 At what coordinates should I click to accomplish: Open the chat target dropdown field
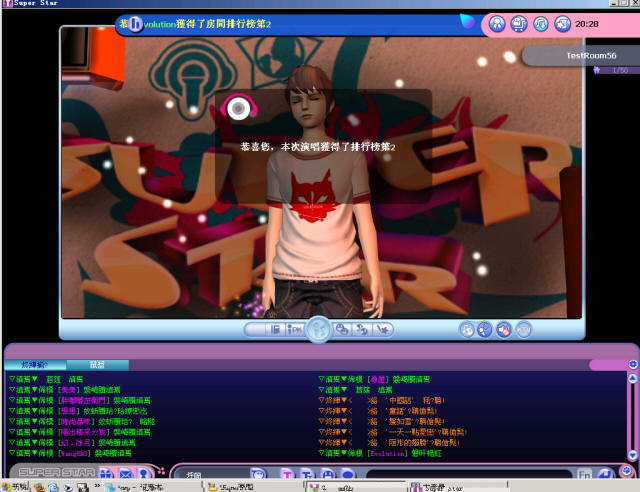(213, 474)
